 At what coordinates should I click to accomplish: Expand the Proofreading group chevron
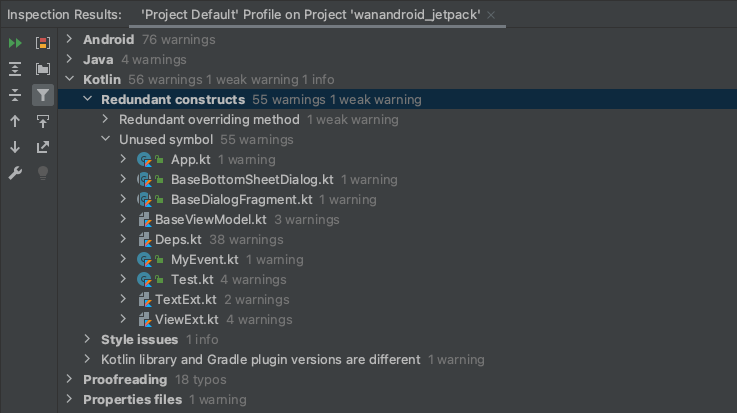[x=70, y=379]
